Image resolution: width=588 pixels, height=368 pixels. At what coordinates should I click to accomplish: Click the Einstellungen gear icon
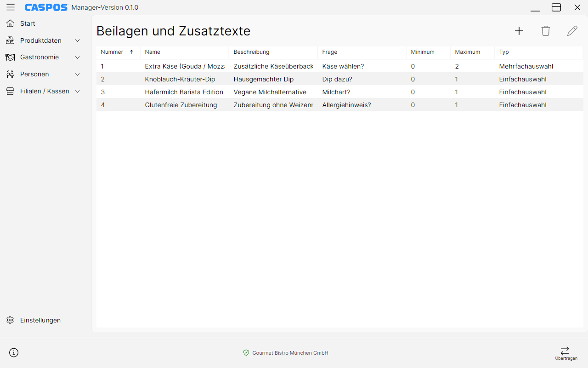click(x=10, y=320)
